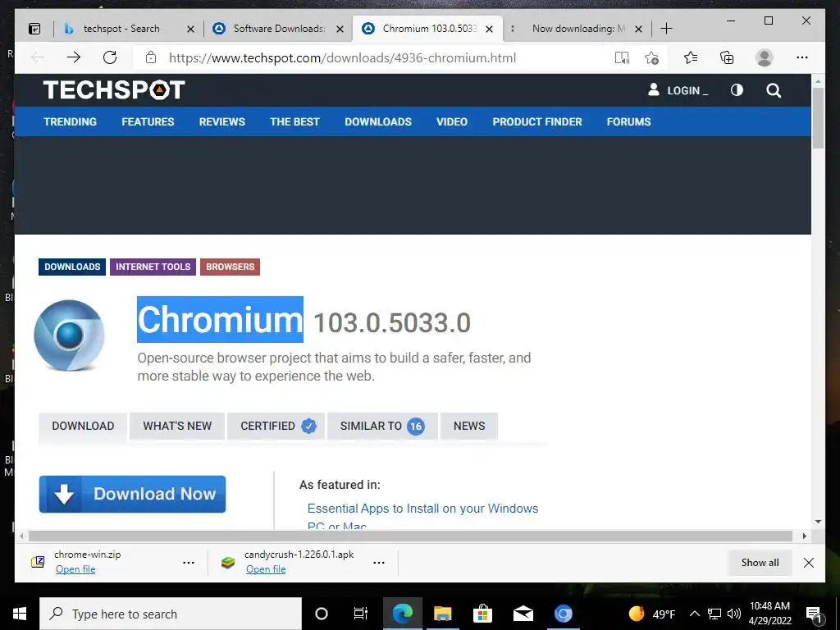Open the Favorites list icon
This screenshot has width=840, height=630.
click(691, 57)
